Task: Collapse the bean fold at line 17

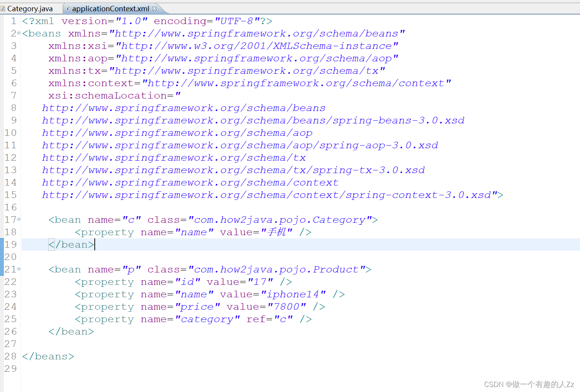Action: [19, 219]
